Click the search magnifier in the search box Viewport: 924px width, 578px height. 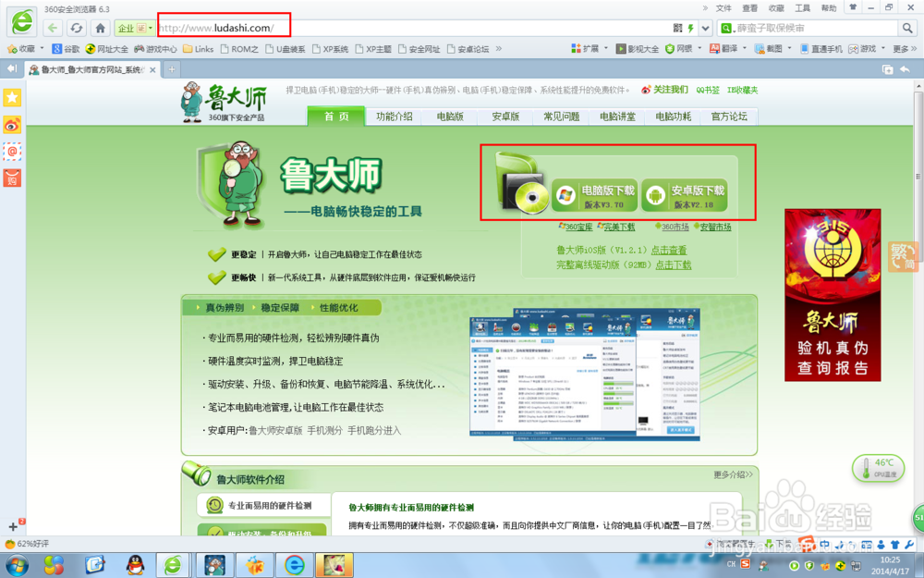[906, 28]
